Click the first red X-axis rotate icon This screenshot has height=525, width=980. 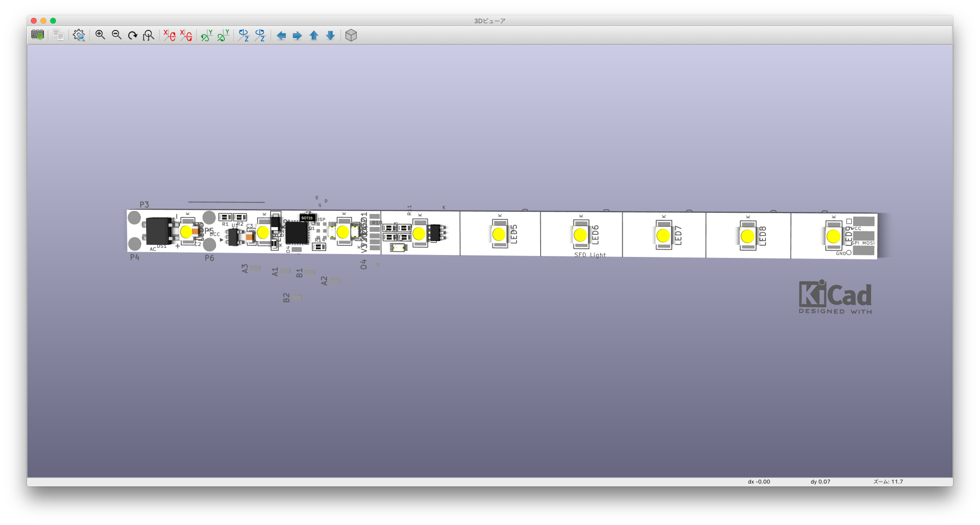(169, 35)
